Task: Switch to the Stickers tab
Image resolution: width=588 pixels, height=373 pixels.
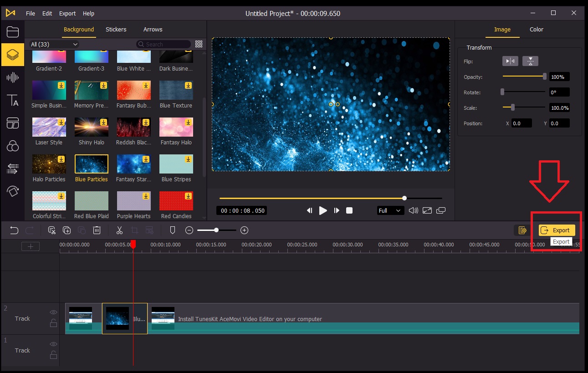Action: 116,29
